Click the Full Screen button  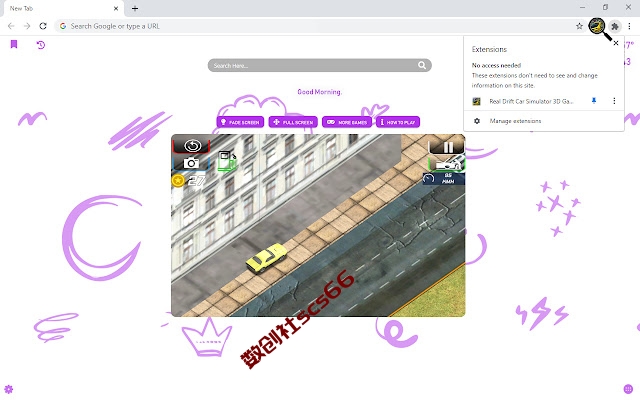(x=293, y=122)
